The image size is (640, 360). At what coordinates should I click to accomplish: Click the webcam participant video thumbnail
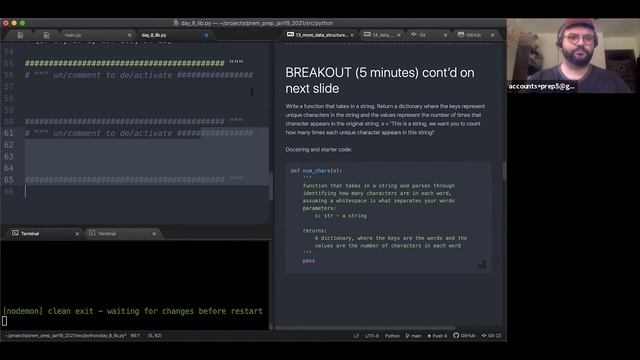[573, 55]
